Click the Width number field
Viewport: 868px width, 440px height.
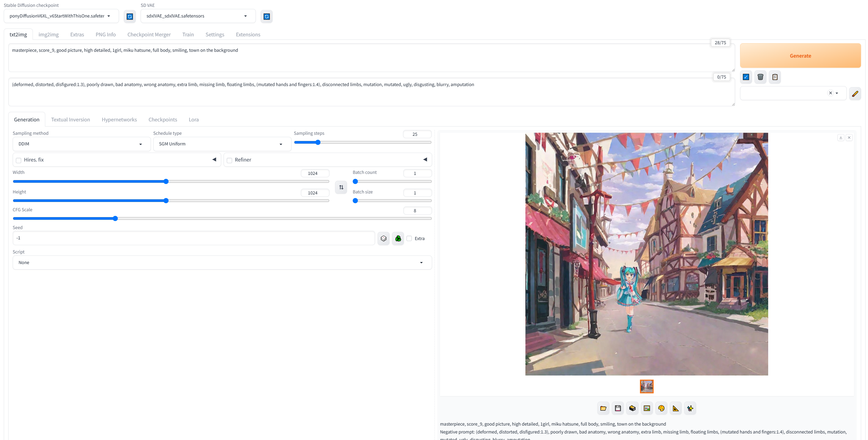coord(315,173)
